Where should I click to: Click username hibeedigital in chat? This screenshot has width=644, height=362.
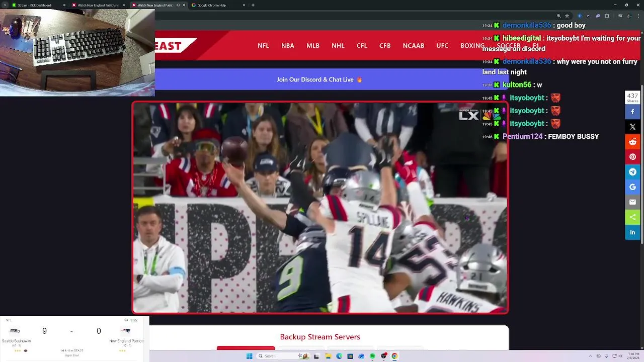[522, 38]
